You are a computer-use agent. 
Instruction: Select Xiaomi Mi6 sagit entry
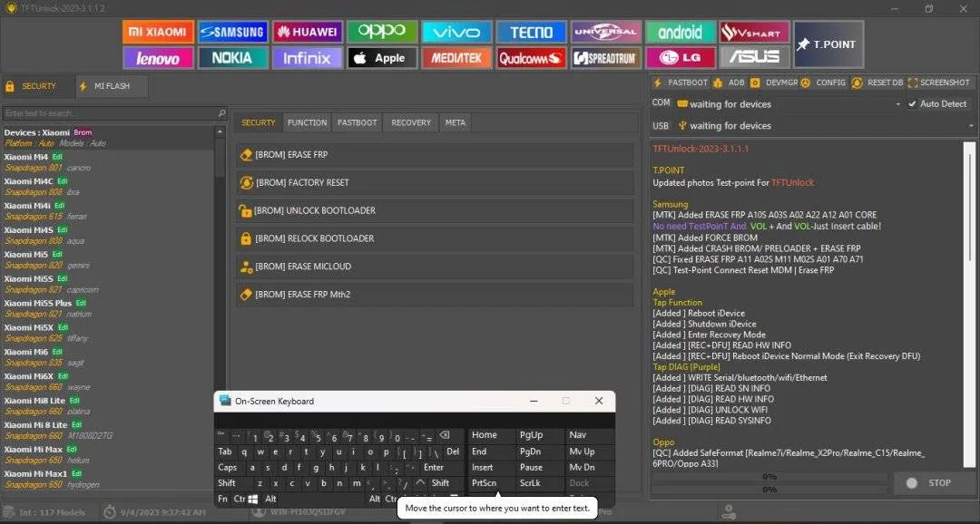tap(107, 357)
